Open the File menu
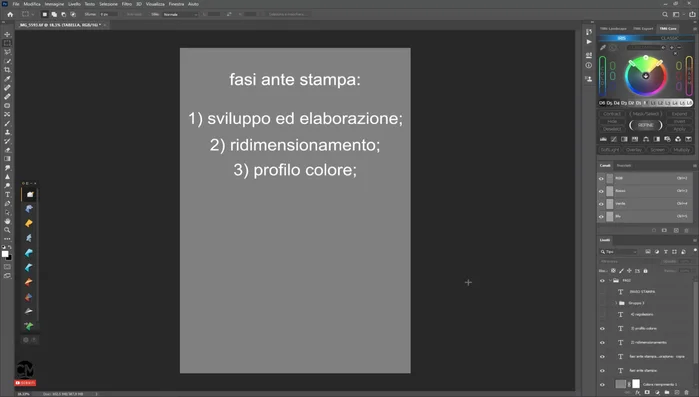Screen dimensions: 699x397 coord(16,4)
